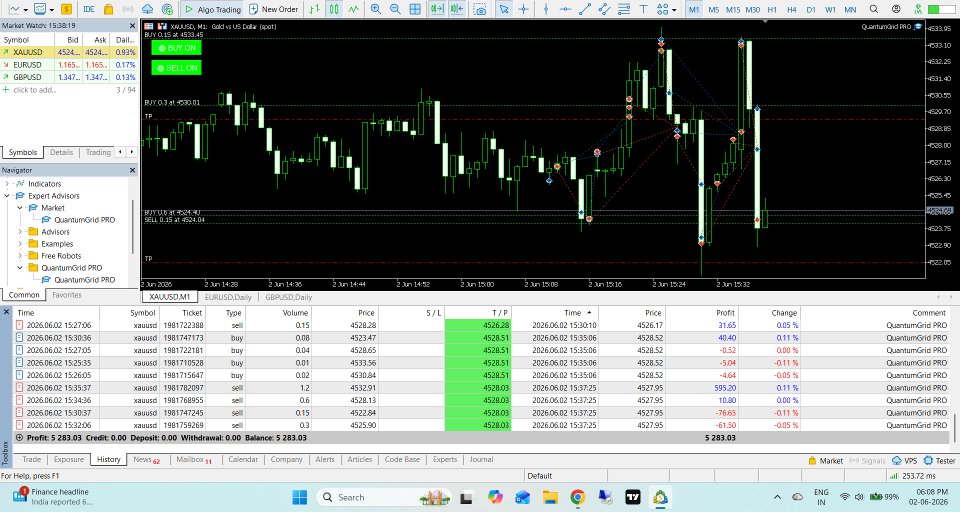This screenshot has width=960, height=512.
Task: Open the VPS cloud hosting icon
Action: point(148,9)
